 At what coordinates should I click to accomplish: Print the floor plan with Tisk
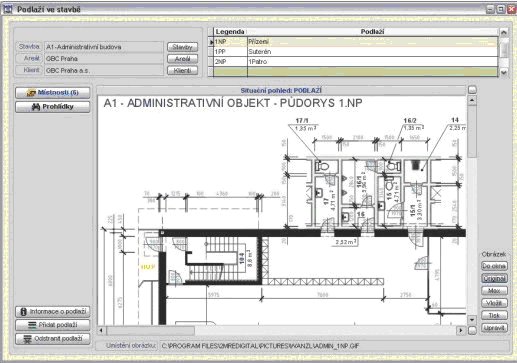coord(494,315)
